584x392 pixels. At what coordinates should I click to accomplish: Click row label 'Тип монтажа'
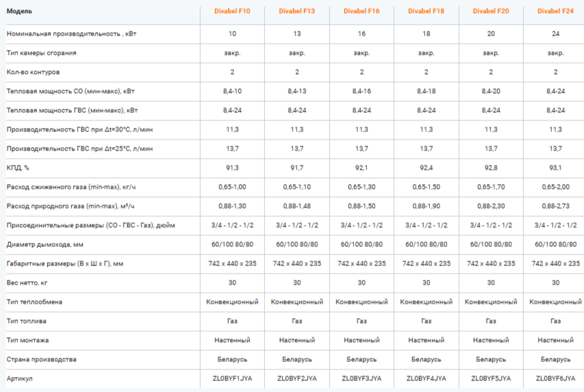(27, 340)
